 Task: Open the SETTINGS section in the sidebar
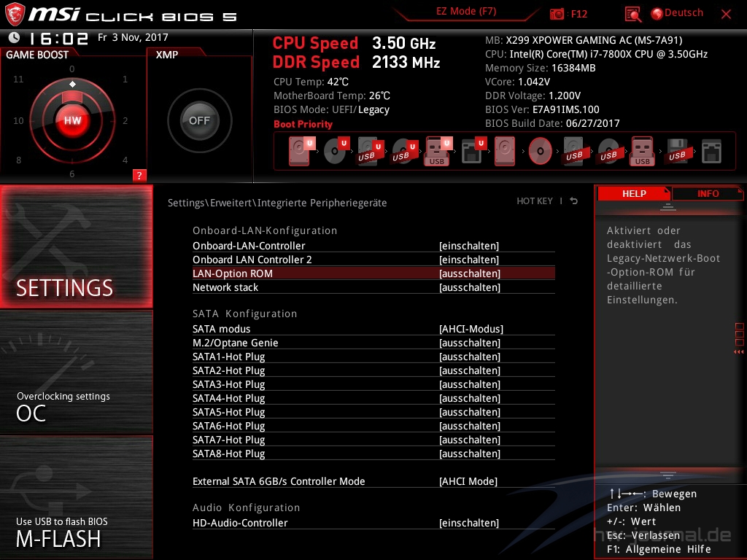(x=76, y=246)
